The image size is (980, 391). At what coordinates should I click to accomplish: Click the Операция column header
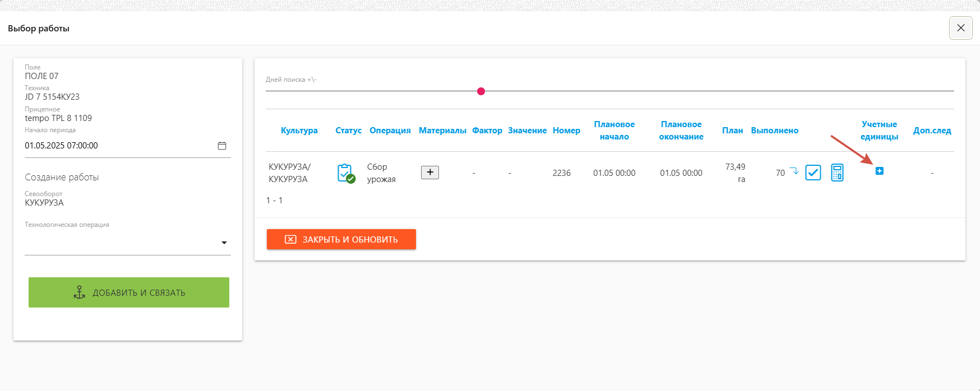click(x=390, y=131)
